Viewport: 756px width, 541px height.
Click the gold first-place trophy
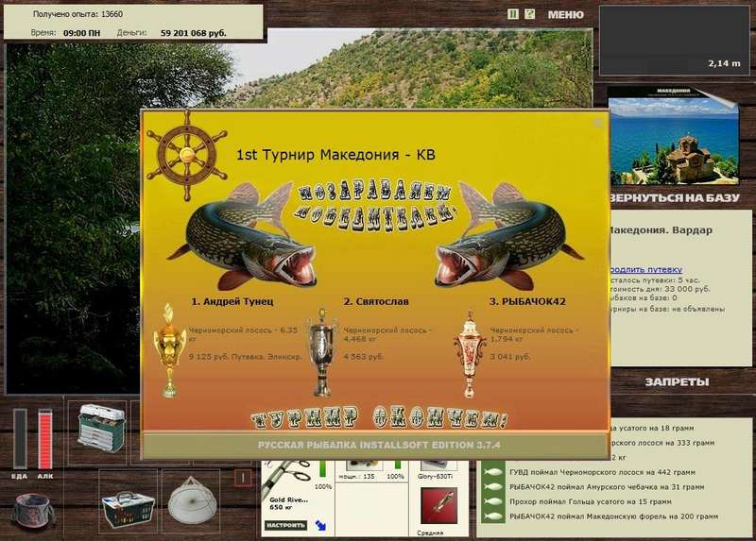click(171, 349)
